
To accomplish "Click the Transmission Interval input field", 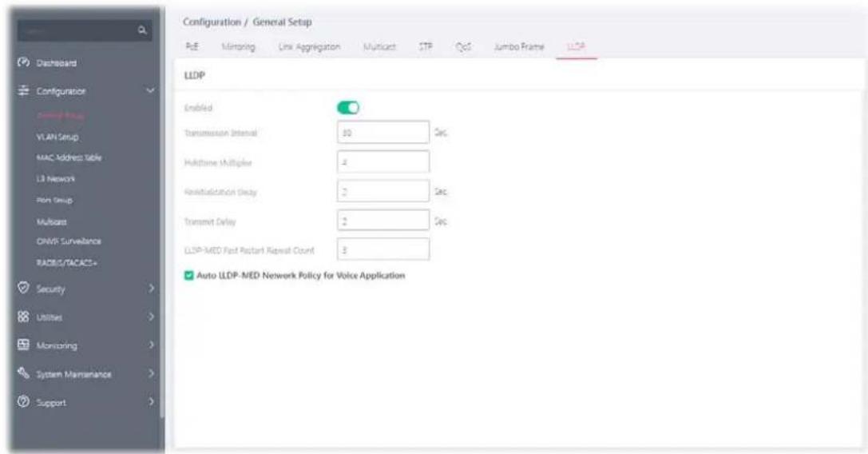I will pos(383,133).
